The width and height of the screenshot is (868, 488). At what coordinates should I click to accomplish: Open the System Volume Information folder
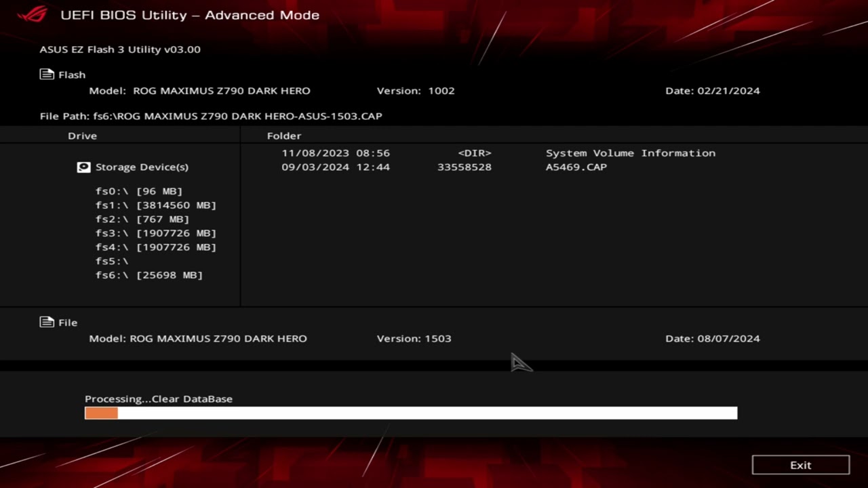(x=631, y=153)
